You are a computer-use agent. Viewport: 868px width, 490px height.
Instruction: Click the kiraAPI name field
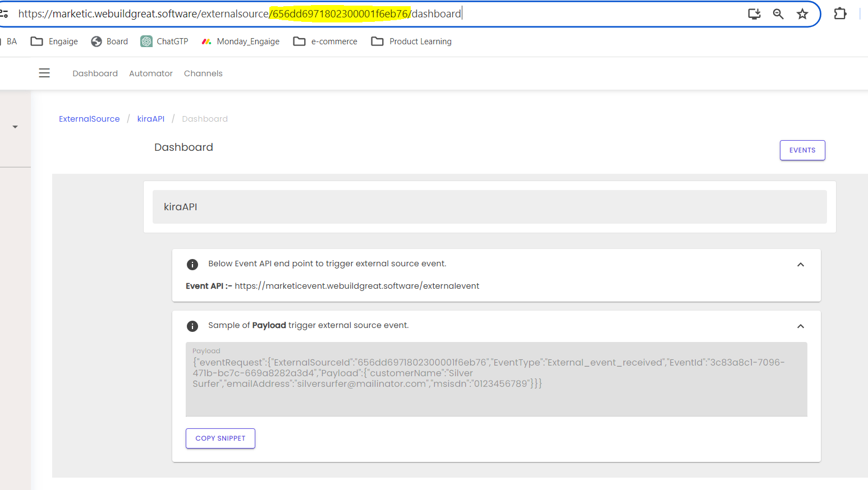(x=490, y=207)
